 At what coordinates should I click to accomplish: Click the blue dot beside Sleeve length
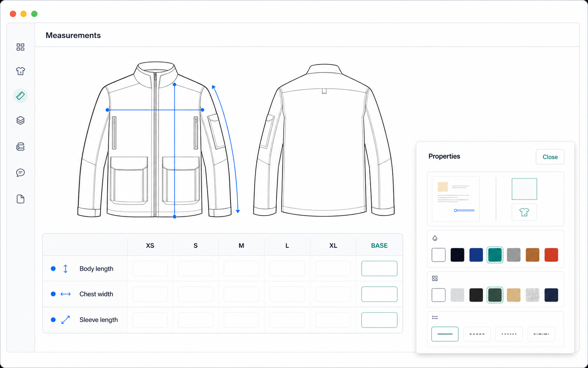[x=53, y=320]
